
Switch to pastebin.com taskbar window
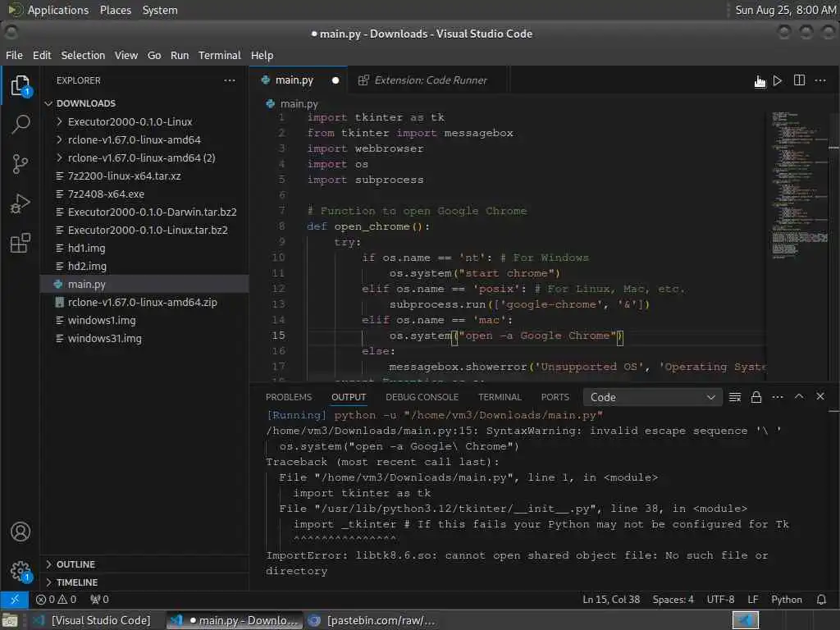[373, 620]
